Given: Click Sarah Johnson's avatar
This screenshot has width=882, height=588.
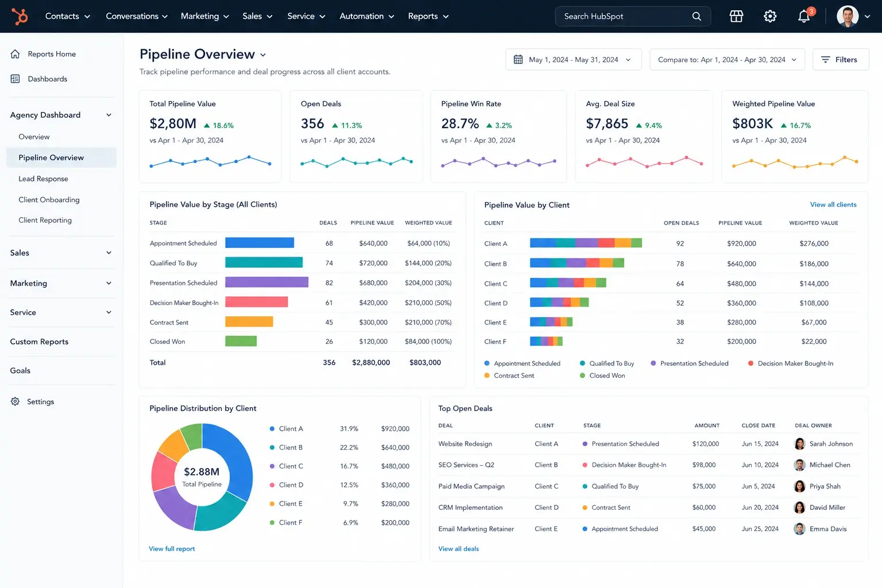Looking at the screenshot, I should coord(799,444).
